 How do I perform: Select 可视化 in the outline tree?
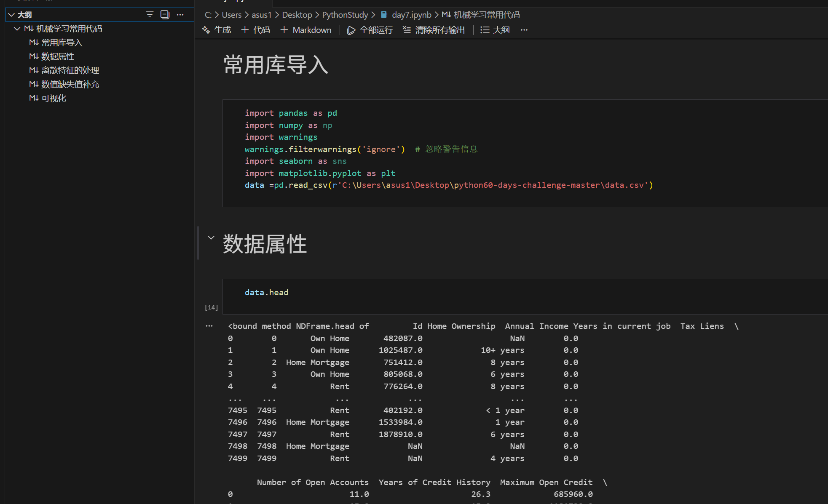click(54, 98)
